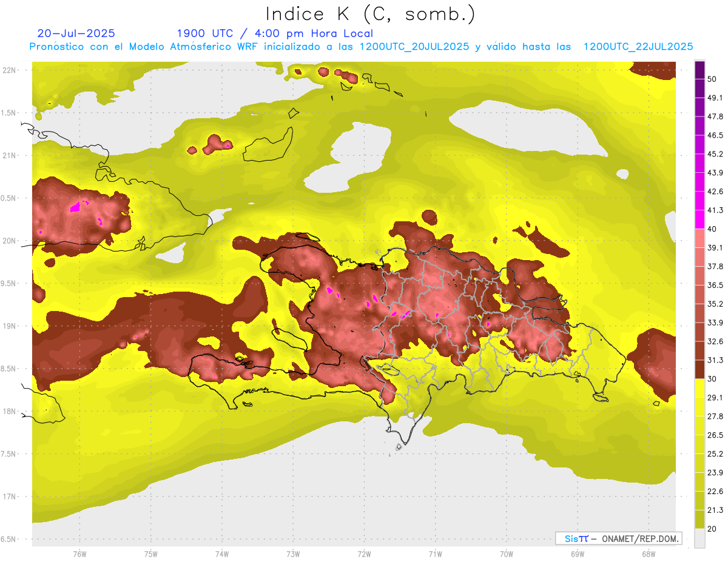Click the colorbar value label 50
Viewport: 728px width, 562px height.
click(712, 79)
